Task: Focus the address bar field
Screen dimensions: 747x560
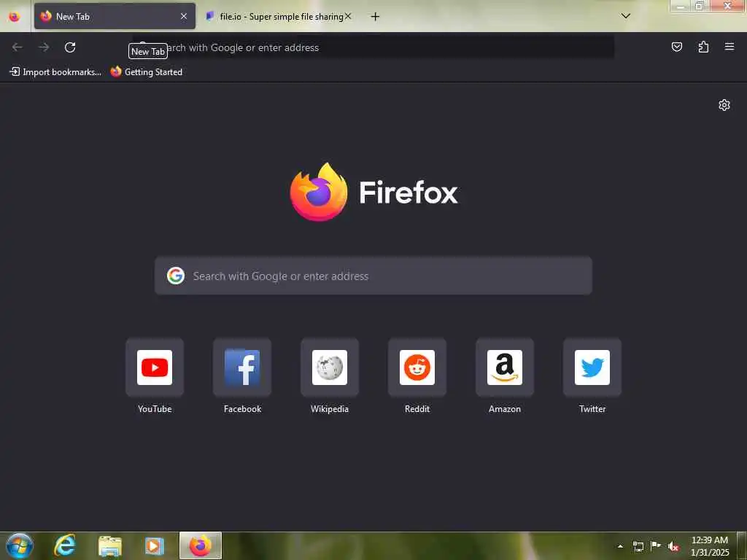Action: coord(373,47)
